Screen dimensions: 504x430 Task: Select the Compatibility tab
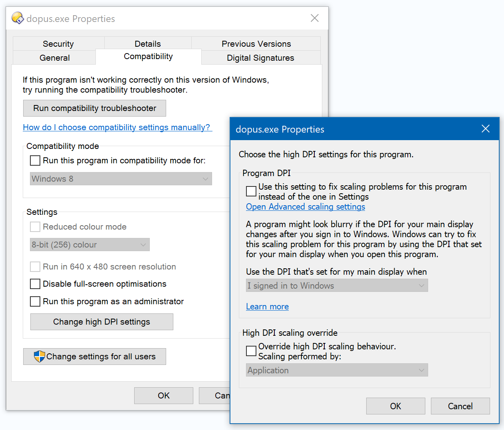(x=148, y=57)
